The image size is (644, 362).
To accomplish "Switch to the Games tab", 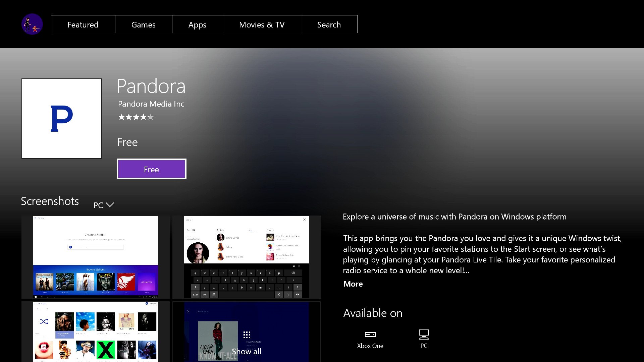I will tap(144, 24).
